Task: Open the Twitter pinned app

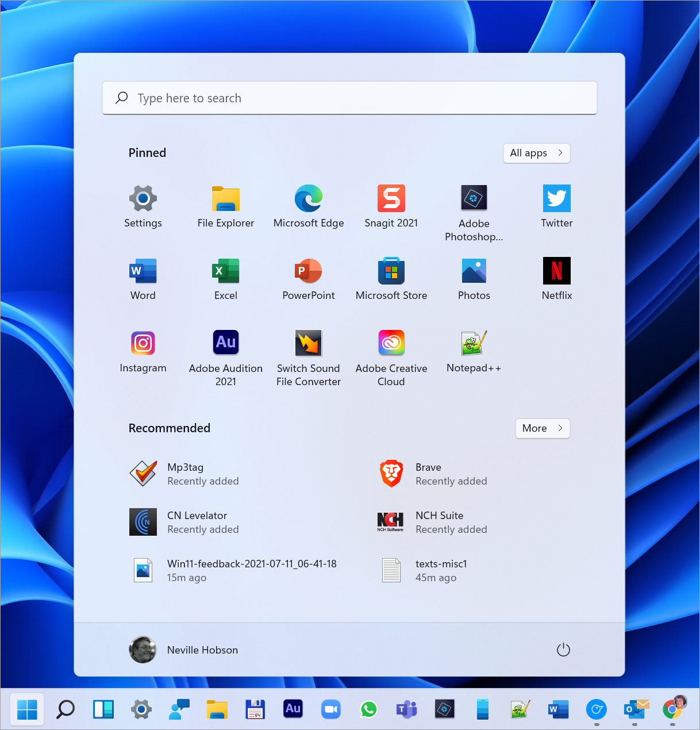Action: [x=557, y=207]
